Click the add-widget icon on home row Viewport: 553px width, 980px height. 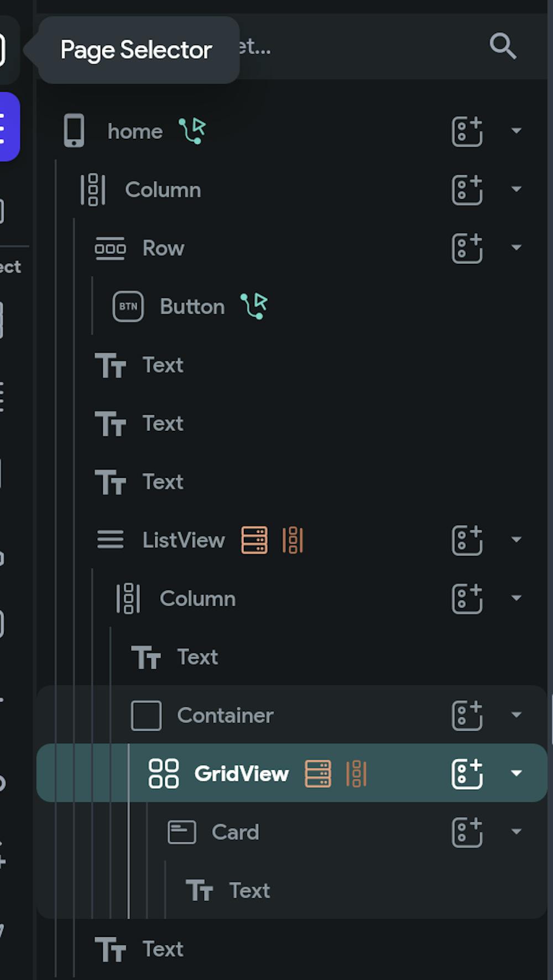[467, 131]
